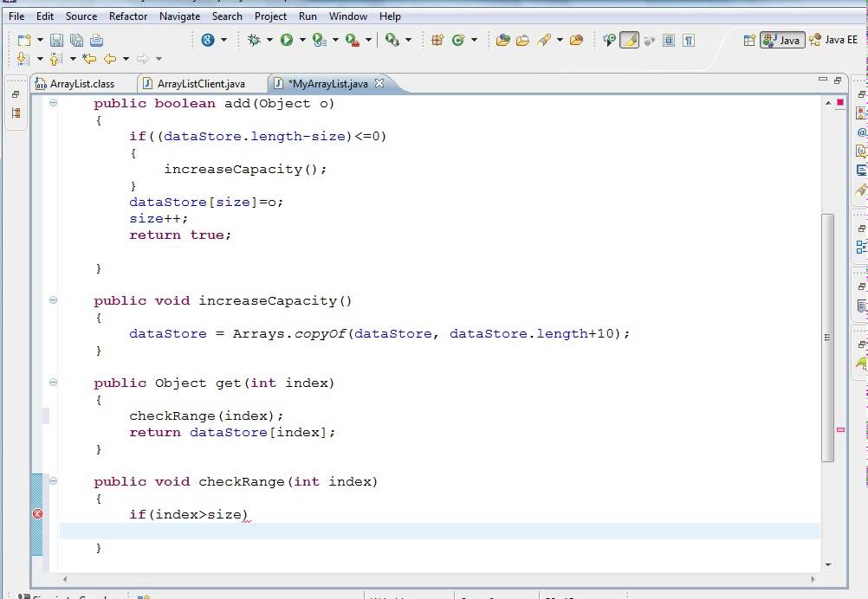This screenshot has height=599, width=868.
Task: Click the External Tools run icon
Action: pos(392,40)
